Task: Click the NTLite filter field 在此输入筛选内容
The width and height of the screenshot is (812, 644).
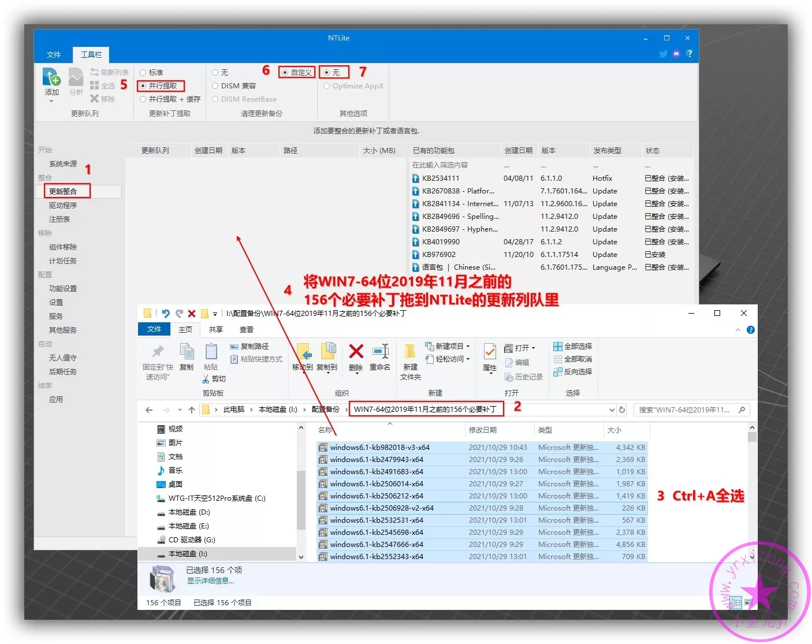Action: tap(440, 165)
